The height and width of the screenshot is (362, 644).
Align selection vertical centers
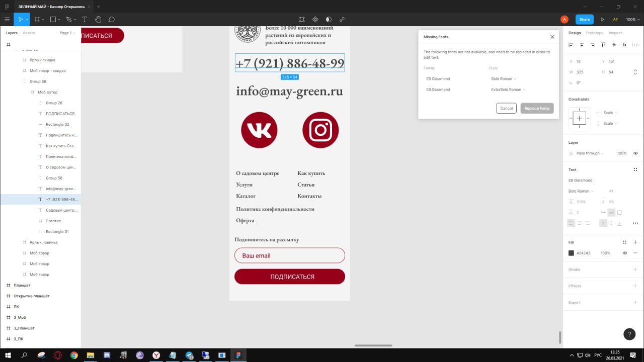(614, 45)
